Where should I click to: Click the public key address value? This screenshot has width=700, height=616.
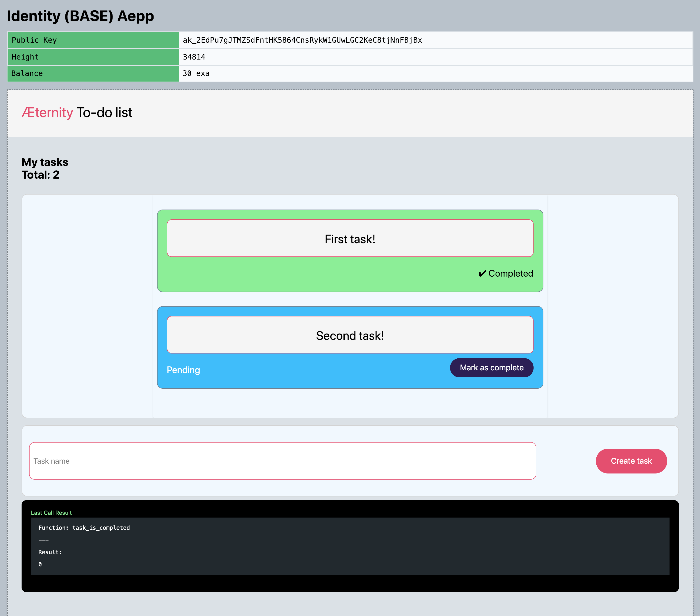click(302, 40)
